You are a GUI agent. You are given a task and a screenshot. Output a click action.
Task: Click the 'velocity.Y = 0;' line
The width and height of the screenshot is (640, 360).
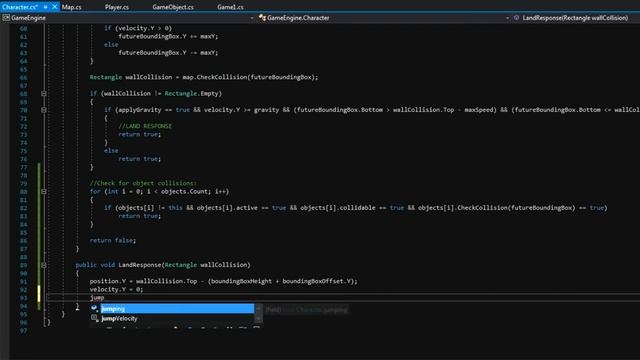pyautogui.click(x=116, y=289)
